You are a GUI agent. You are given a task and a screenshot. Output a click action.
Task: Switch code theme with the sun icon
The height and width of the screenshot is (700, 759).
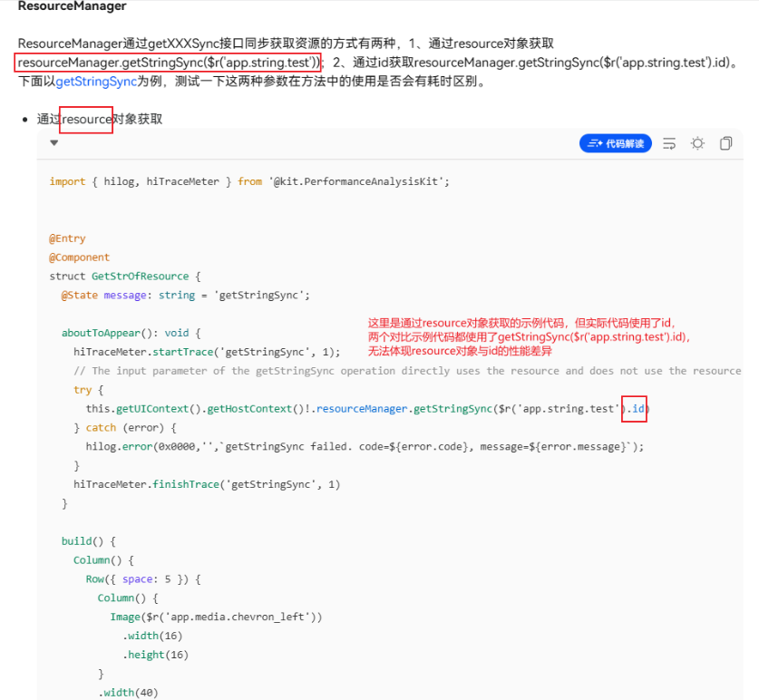(x=697, y=143)
